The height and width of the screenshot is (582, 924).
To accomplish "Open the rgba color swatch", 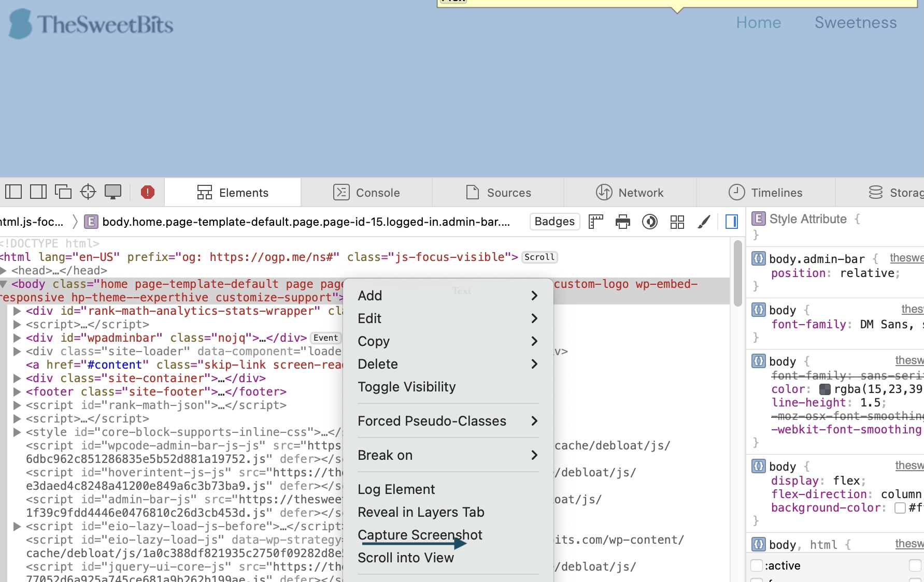I will [x=825, y=389].
